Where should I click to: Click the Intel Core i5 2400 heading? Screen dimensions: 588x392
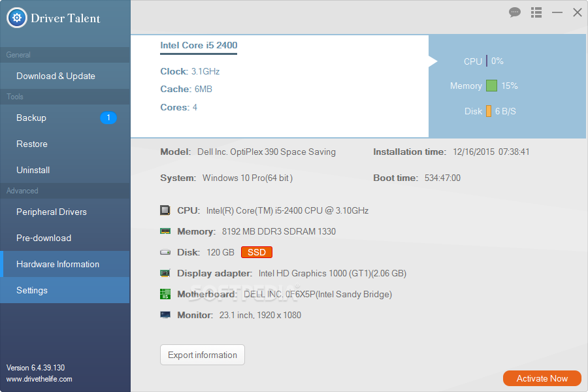[199, 45]
